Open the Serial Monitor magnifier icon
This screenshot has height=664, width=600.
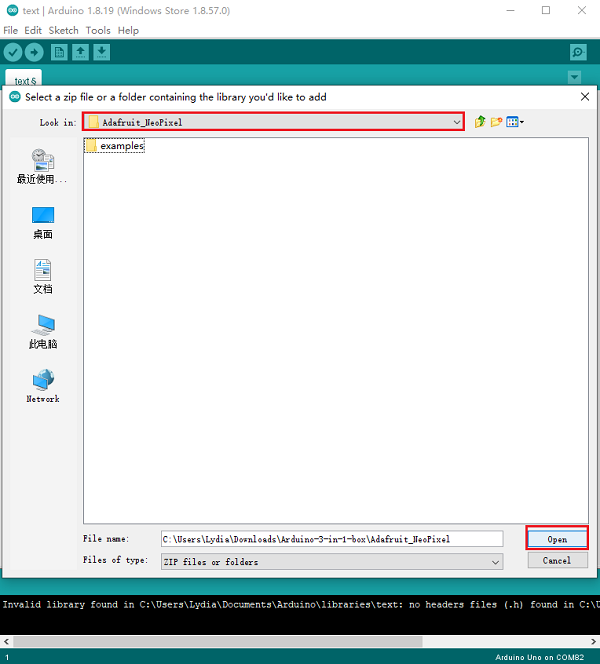(x=578, y=53)
